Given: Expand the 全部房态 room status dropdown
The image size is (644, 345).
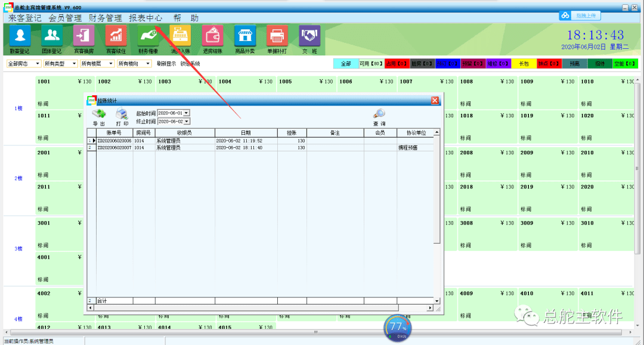Looking at the screenshot, I should (x=24, y=64).
